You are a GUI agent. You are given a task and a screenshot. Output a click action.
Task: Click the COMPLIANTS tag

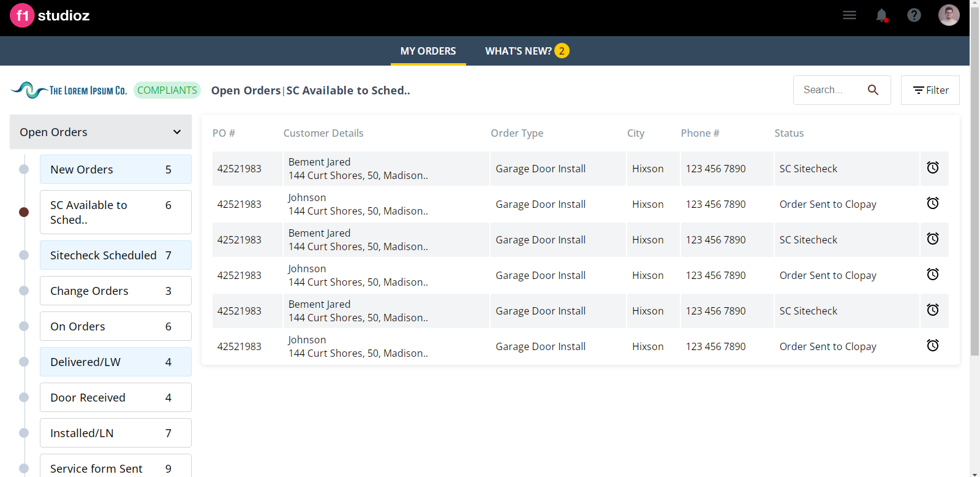[167, 90]
